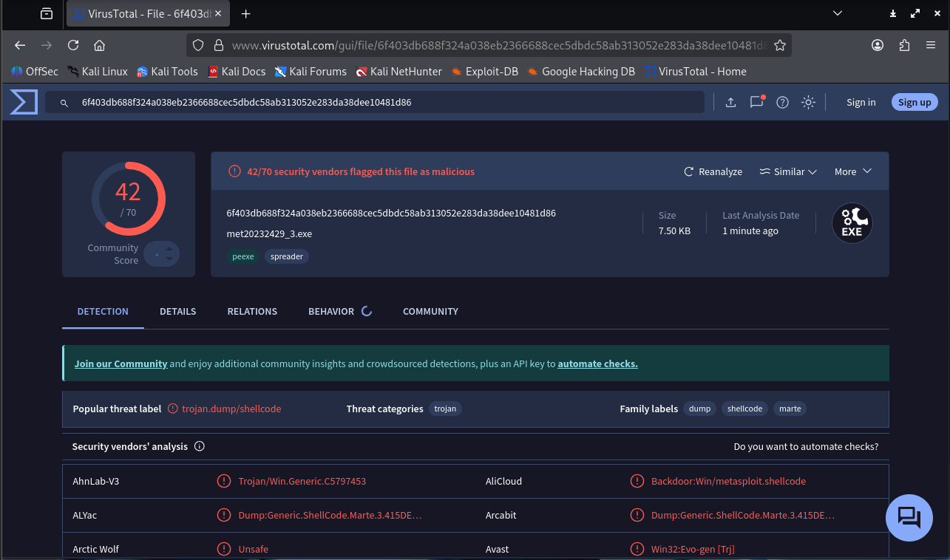Switch to the DETAILS tab
Viewport: 950px width, 560px height.
click(x=178, y=311)
